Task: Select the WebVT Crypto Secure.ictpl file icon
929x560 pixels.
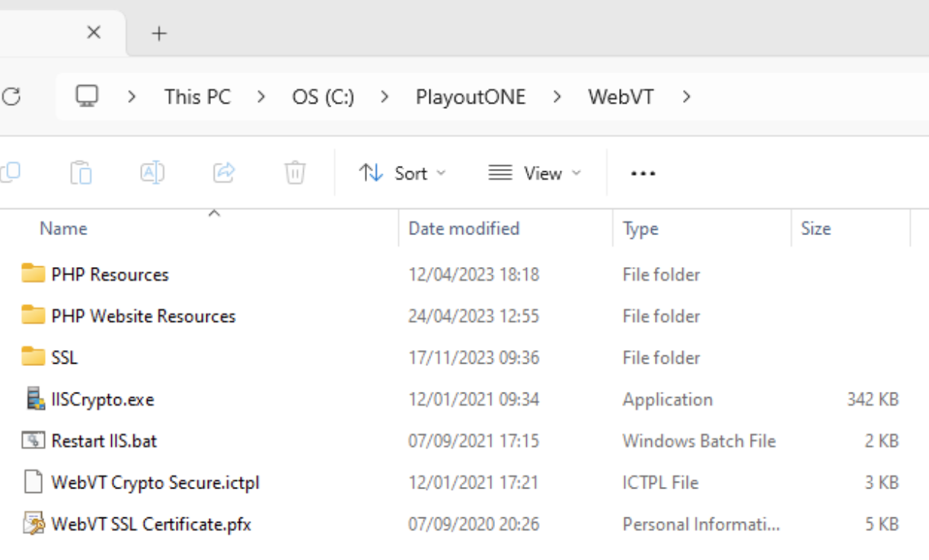Action: [33, 482]
